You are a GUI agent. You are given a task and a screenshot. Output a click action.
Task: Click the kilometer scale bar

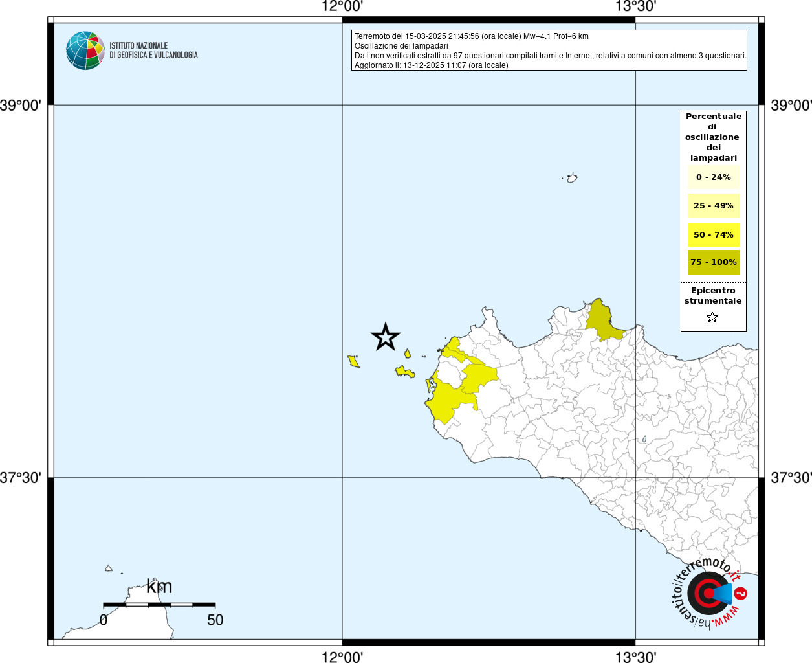click(159, 605)
